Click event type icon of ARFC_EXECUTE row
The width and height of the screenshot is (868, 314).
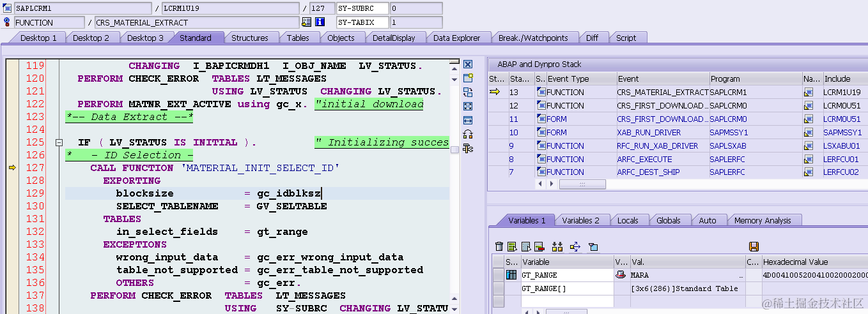click(x=541, y=159)
